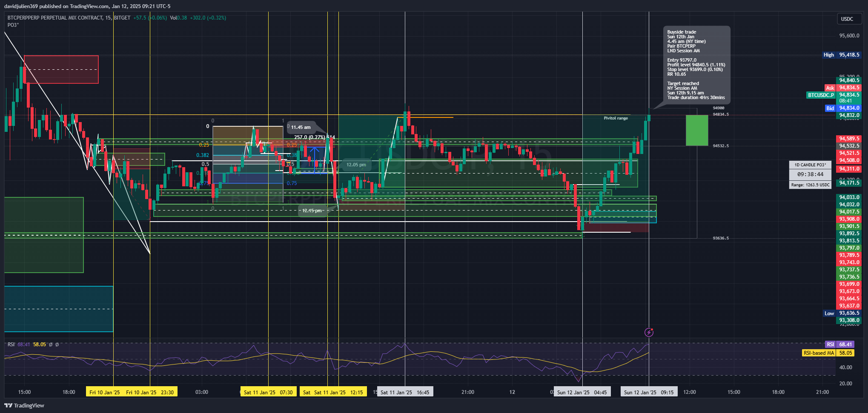Viewport: 868px width, 413px height.
Task: Click the 12.05 pm chart annotation
Action: click(356, 165)
